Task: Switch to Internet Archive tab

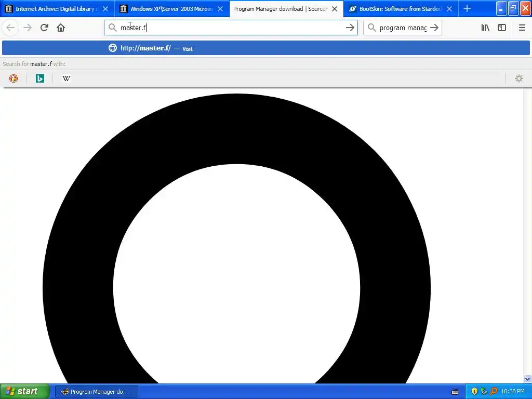Action: [57, 9]
